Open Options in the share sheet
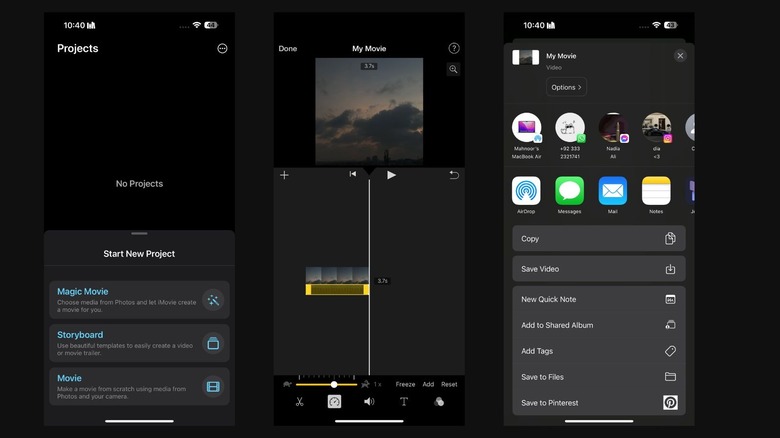780x438 pixels. pyautogui.click(x=566, y=87)
